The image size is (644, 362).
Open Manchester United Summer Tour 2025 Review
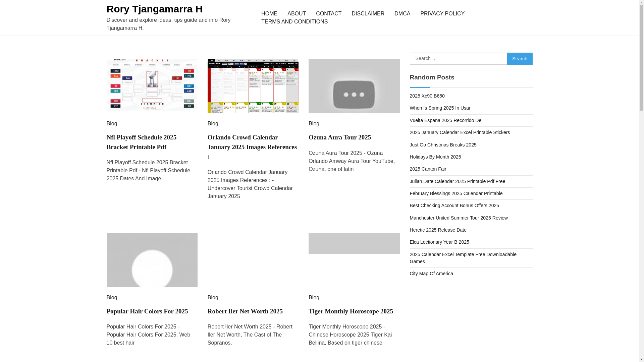click(x=459, y=218)
